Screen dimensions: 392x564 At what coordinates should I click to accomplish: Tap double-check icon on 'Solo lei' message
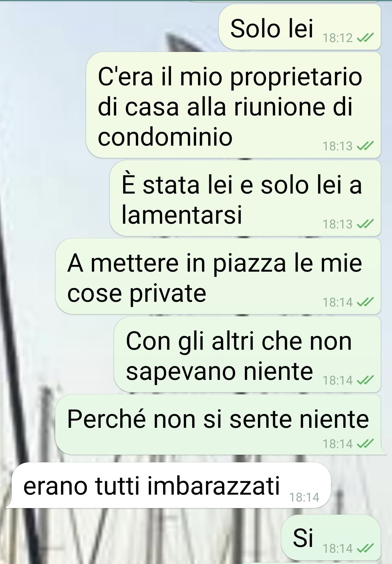click(364, 38)
